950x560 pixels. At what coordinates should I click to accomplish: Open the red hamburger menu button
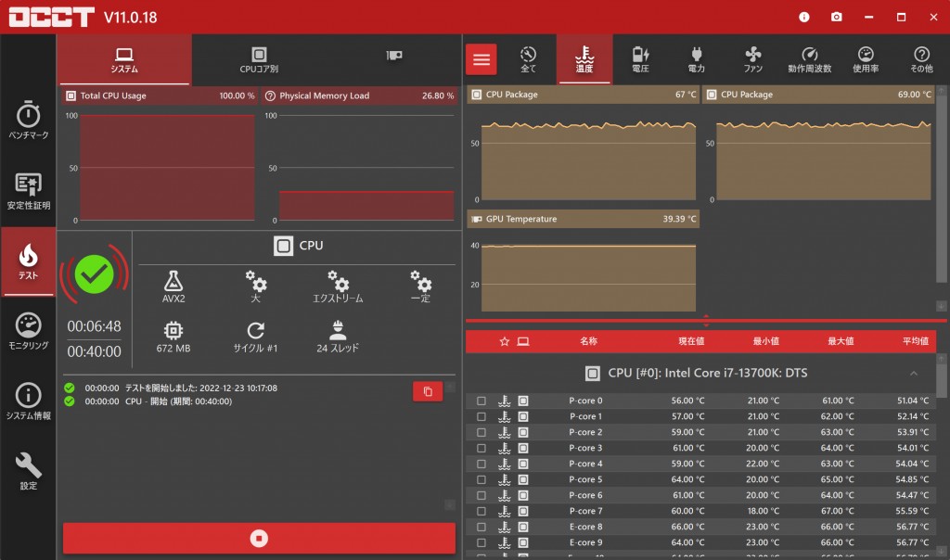point(481,59)
